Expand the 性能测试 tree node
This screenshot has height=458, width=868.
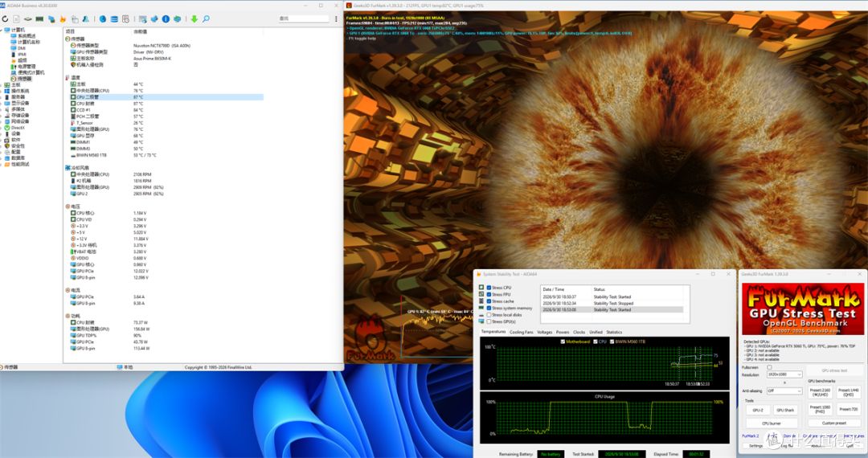click(2, 164)
